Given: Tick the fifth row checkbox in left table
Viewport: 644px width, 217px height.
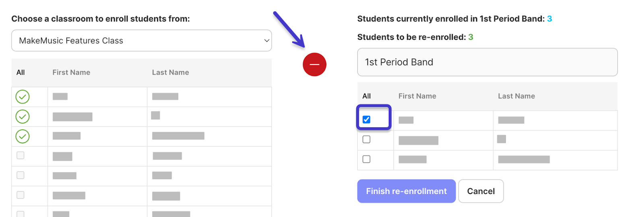Looking at the screenshot, I should click(21, 175).
